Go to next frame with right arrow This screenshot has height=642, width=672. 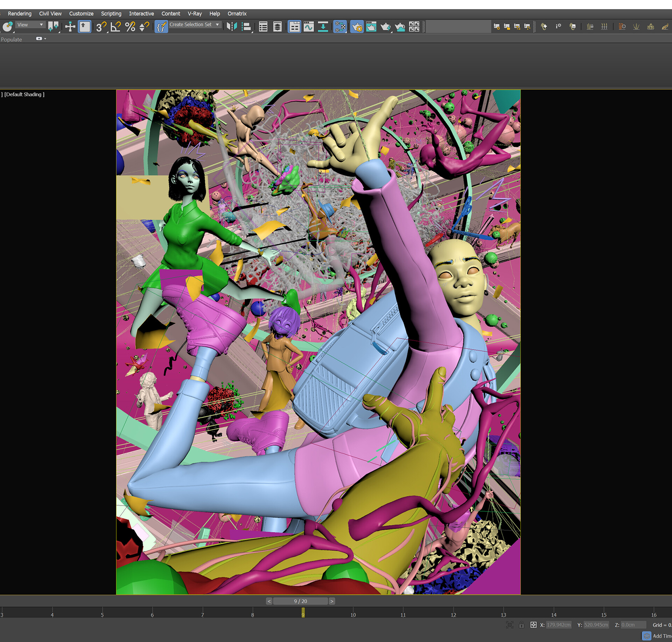pos(332,601)
